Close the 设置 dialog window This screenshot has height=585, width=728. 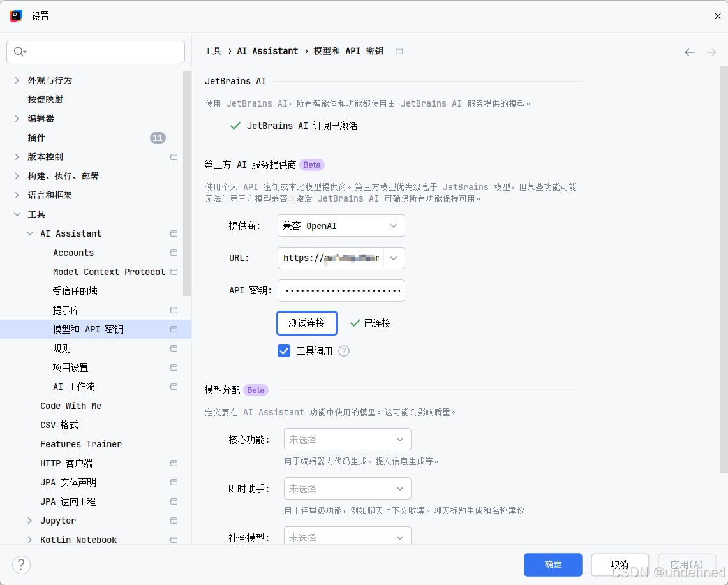[717, 16]
